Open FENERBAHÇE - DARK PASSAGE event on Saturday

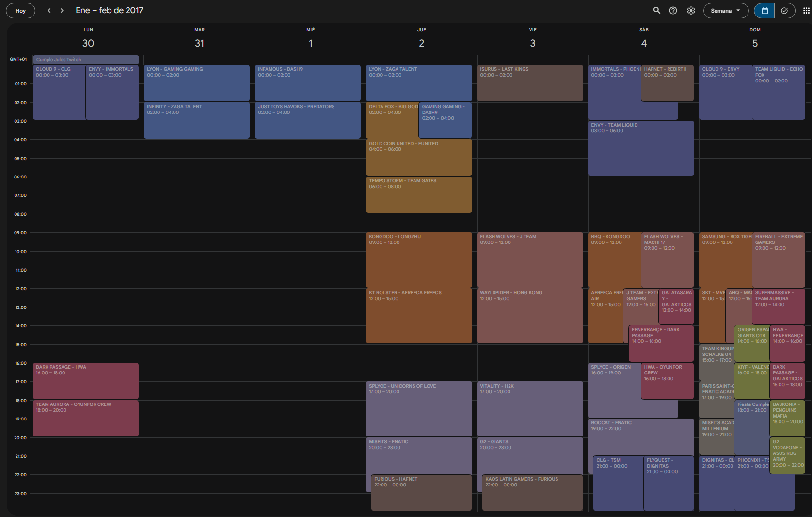[x=661, y=343]
